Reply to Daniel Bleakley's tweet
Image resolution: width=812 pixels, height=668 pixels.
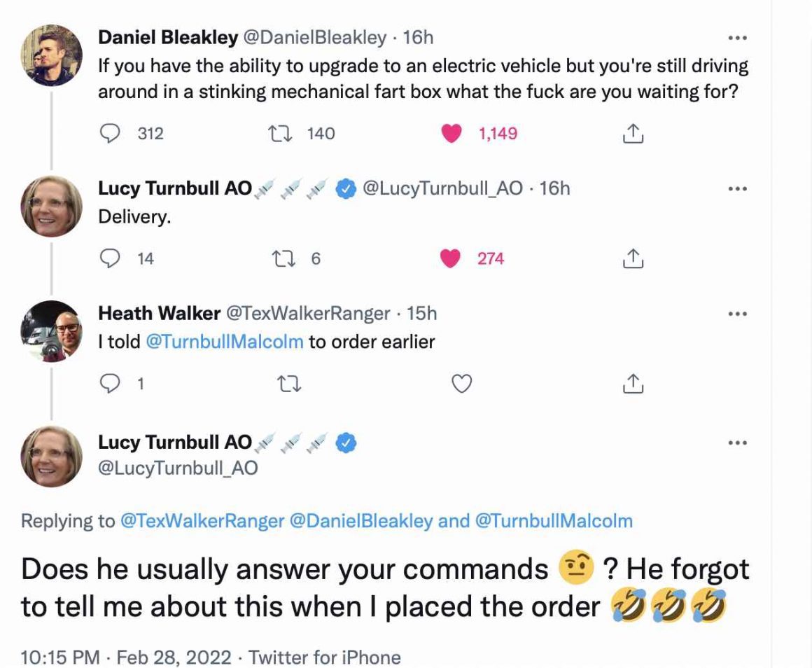coord(110,133)
